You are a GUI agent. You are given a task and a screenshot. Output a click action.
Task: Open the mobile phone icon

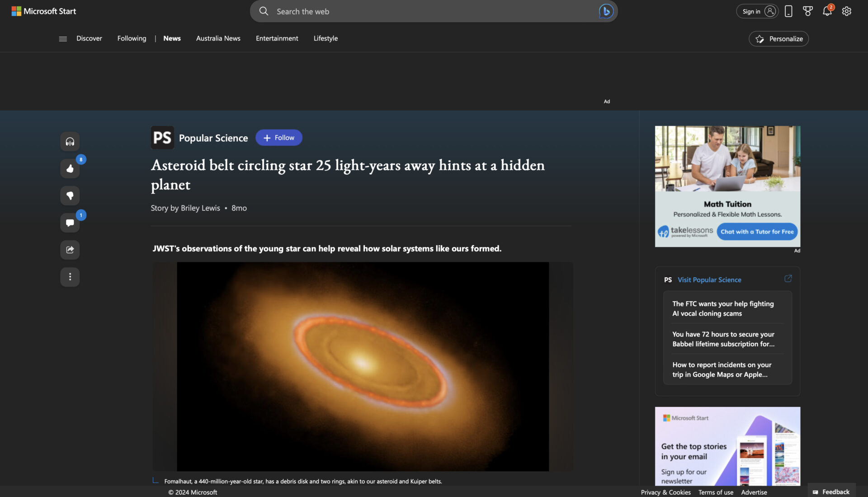point(788,11)
